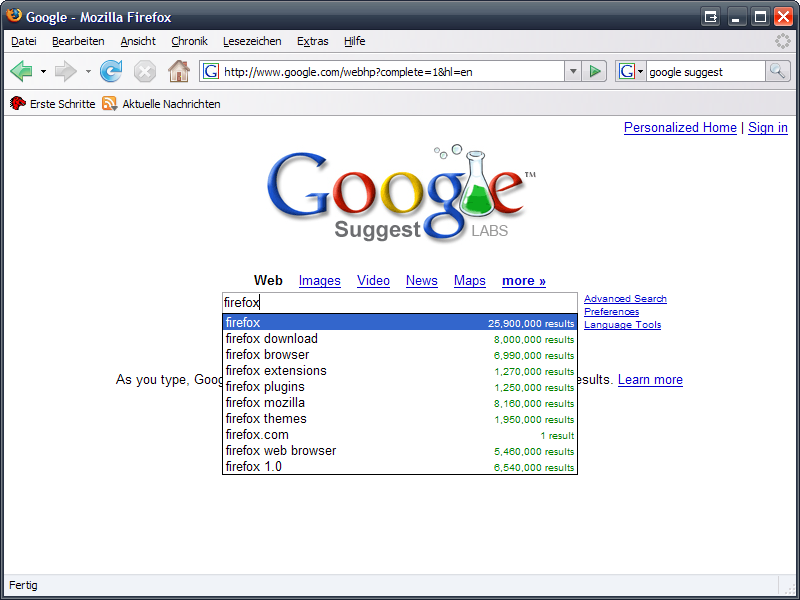This screenshot has height=600, width=800.
Task: Choose the firefox plugins suggestion
Action: coord(400,387)
